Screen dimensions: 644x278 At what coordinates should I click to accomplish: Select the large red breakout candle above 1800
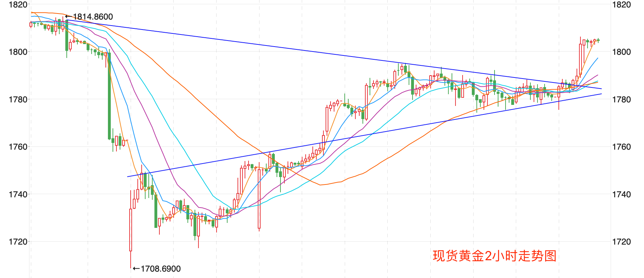point(580,59)
